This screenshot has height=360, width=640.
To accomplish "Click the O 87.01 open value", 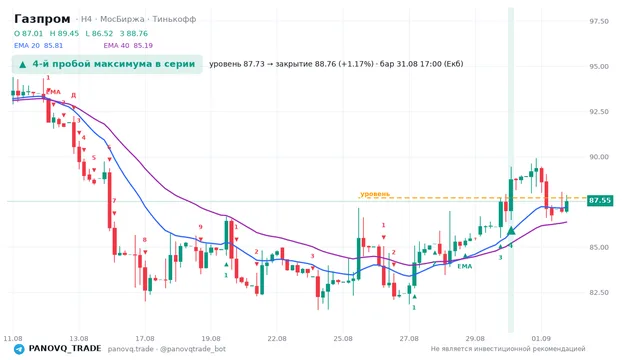I will [28, 33].
